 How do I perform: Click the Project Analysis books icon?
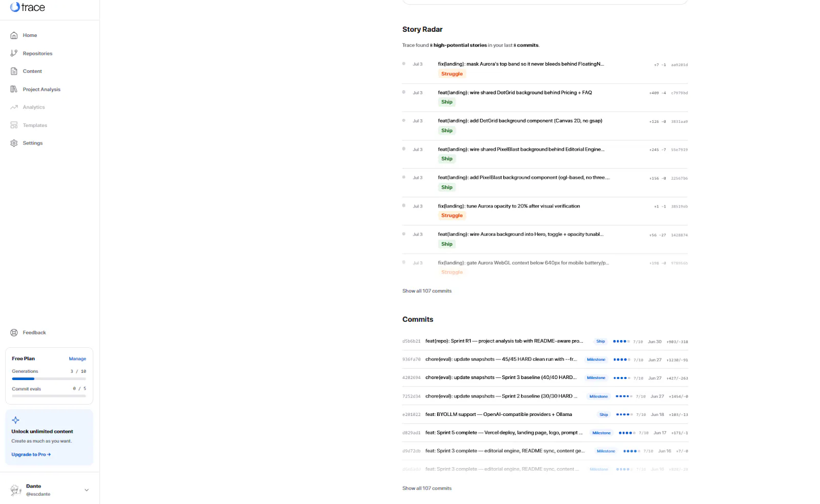click(x=14, y=89)
